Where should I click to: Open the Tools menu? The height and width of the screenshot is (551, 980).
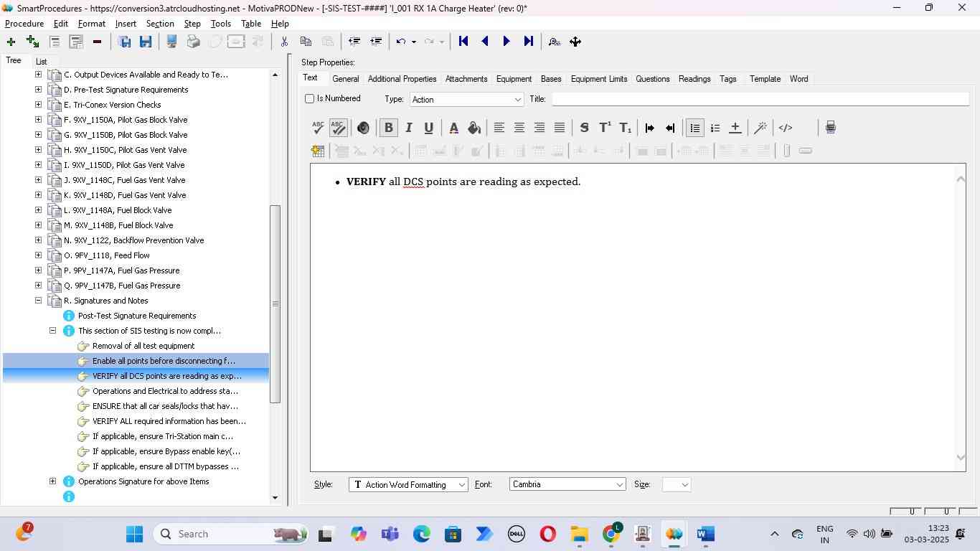click(x=220, y=24)
